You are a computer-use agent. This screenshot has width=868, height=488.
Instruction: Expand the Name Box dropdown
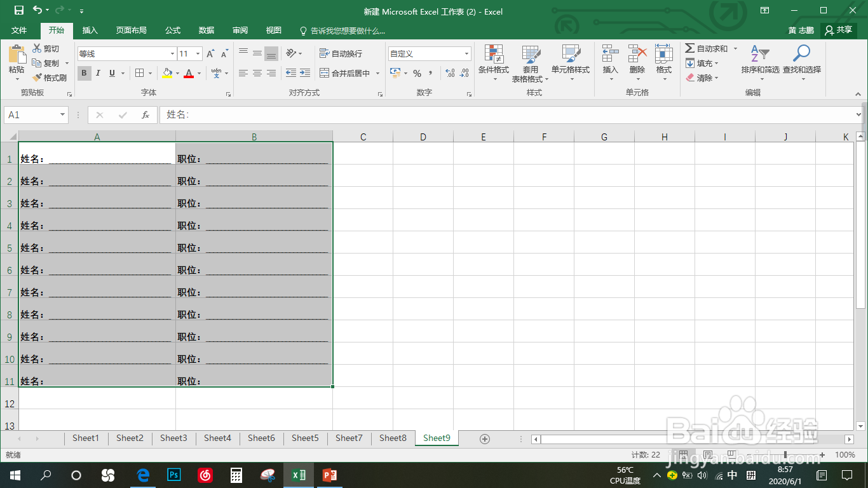62,115
